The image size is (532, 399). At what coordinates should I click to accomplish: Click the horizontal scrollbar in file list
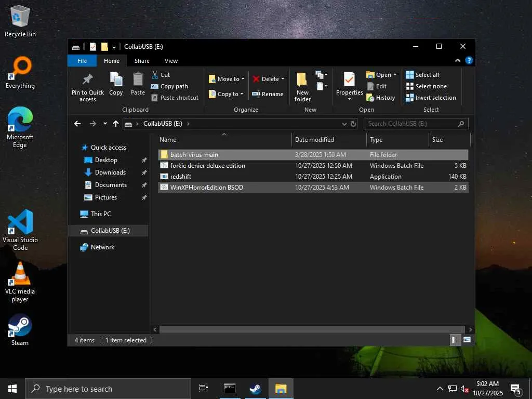(x=312, y=329)
